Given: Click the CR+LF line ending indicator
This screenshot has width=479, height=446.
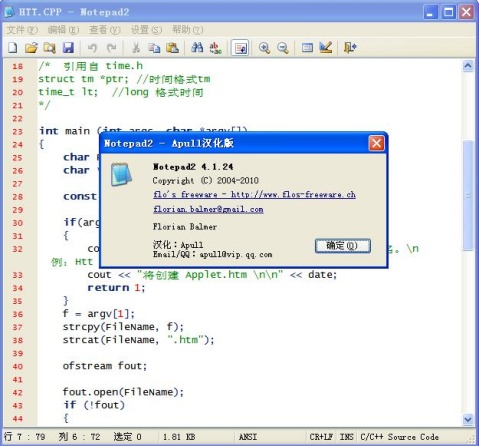Looking at the screenshot, I should coord(321,437).
